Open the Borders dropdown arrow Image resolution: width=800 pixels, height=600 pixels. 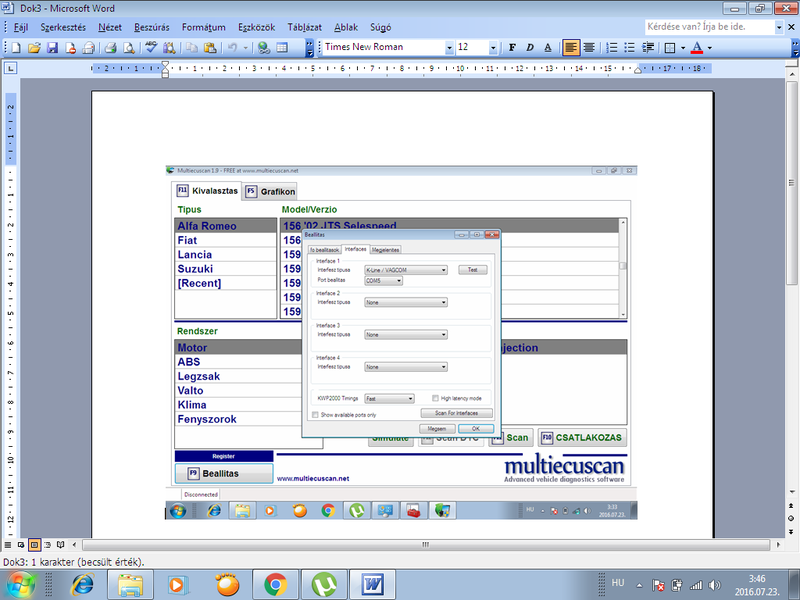[683, 48]
